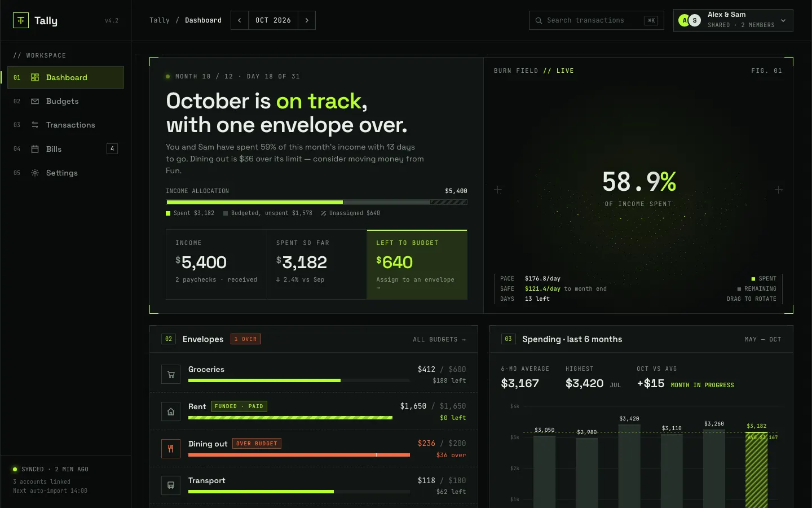Click the Budgeted, unspent legend swatch

point(226,213)
